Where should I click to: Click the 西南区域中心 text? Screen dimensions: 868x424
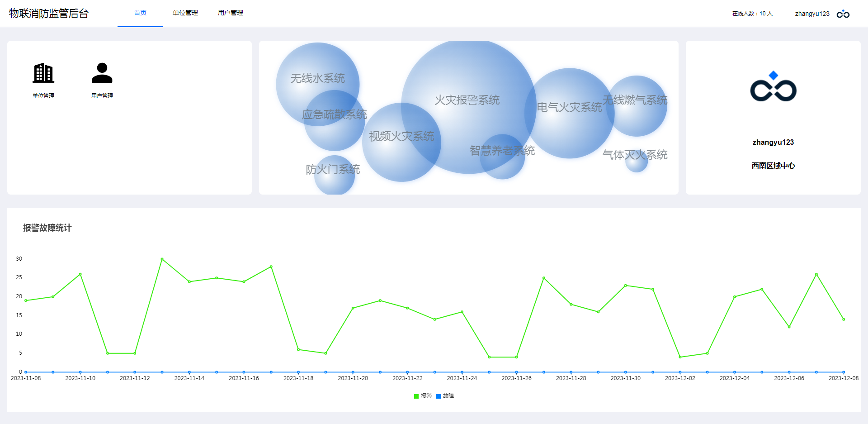(x=773, y=166)
